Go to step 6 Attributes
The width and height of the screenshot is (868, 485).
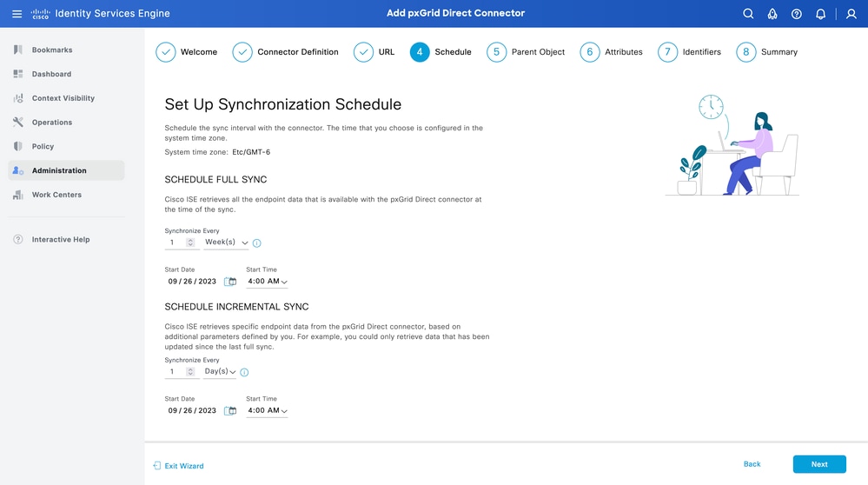tap(611, 52)
